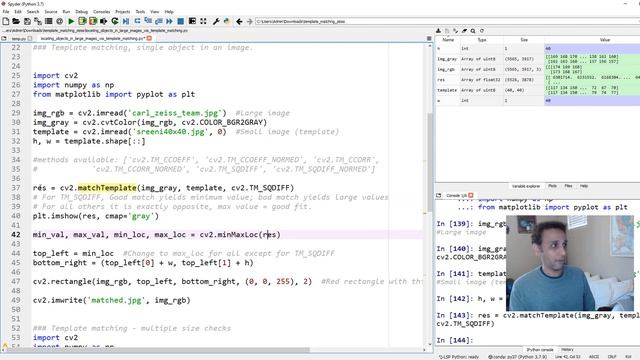Viewport: 640px width, 360px height.
Task: Open Projects menu
Action: click(x=122, y=12)
